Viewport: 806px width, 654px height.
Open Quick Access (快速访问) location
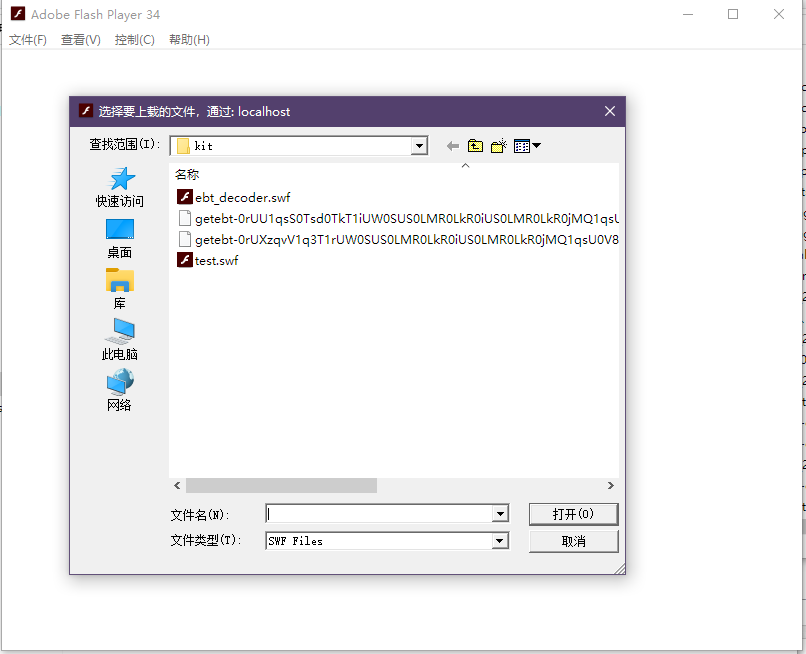(120, 187)
